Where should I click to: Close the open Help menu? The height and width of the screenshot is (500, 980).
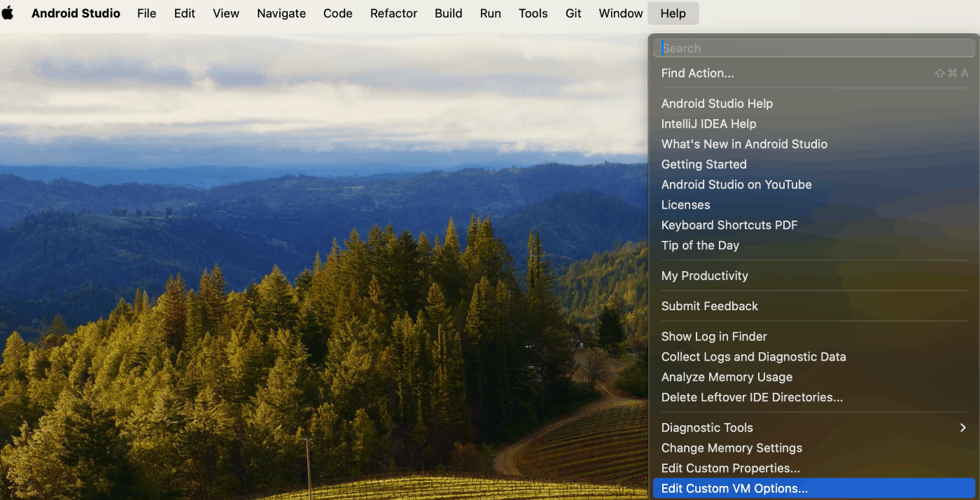(x=673, y=13)
